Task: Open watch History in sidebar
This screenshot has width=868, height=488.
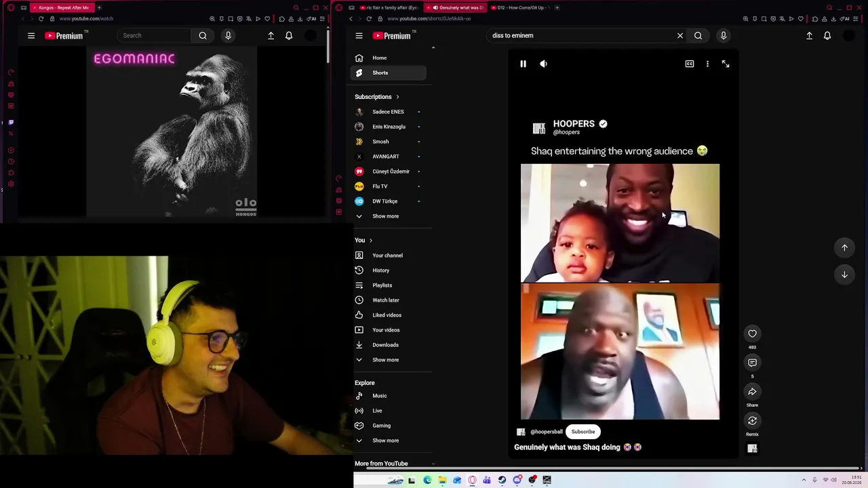Action: [389, 270]
